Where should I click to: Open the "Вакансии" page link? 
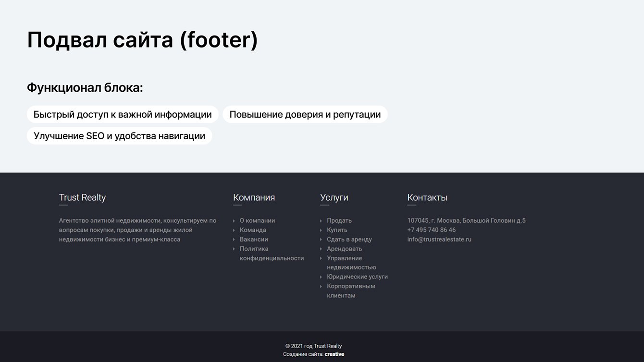[254, 240]
